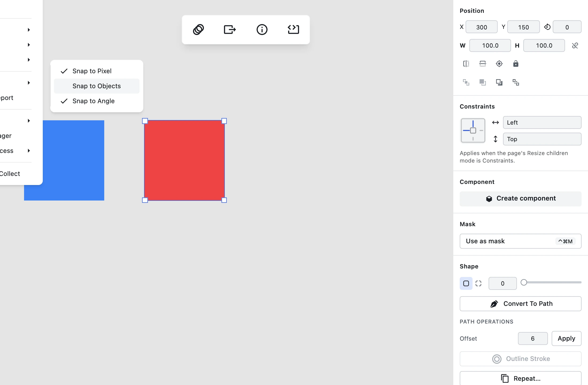Expand the submenu arrow above 'eport' item
Image resolution: width=588 pixels, height=385 pixels.
29,83
